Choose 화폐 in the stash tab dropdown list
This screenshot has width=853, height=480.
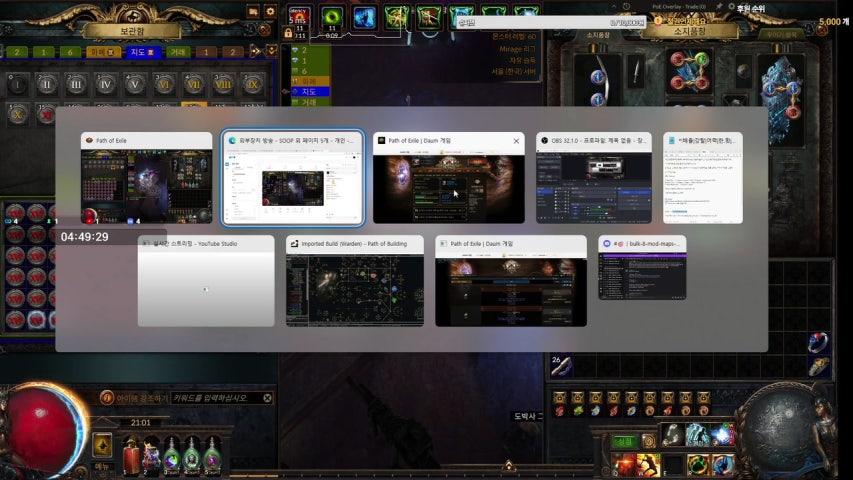pyautogui.click(x=310, y=82)
